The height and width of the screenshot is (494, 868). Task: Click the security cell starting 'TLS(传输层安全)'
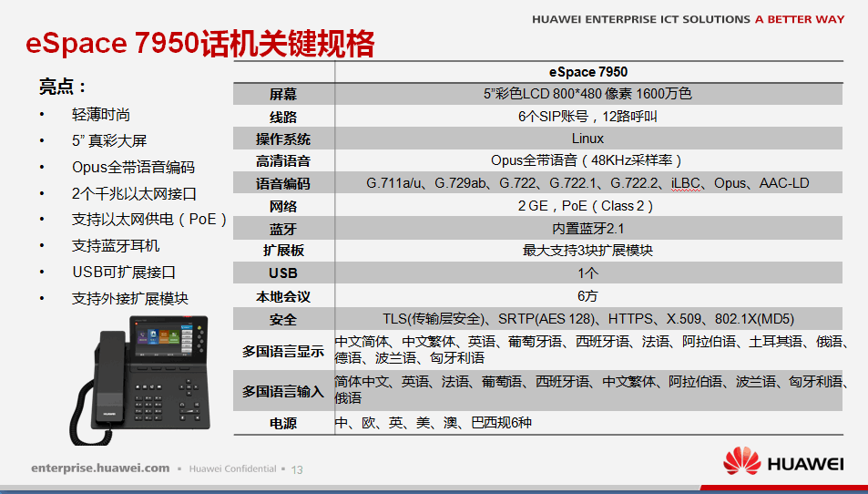tap(587, 319)
